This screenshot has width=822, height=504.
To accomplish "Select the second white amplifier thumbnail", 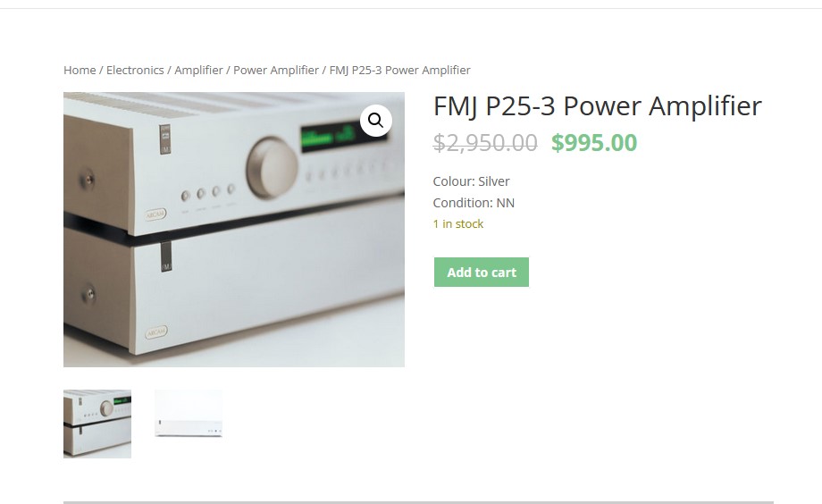I will click(x=189, y=415).
